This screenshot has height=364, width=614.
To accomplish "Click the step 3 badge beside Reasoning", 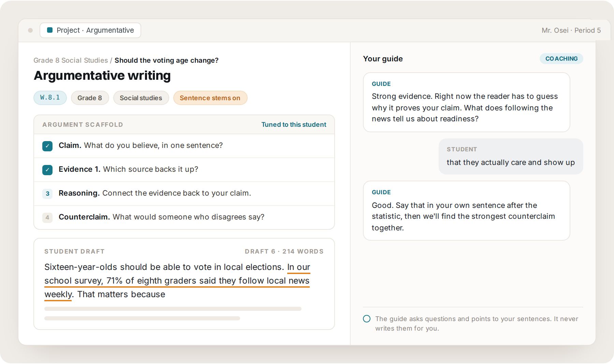I will click(x=47, y=194).
